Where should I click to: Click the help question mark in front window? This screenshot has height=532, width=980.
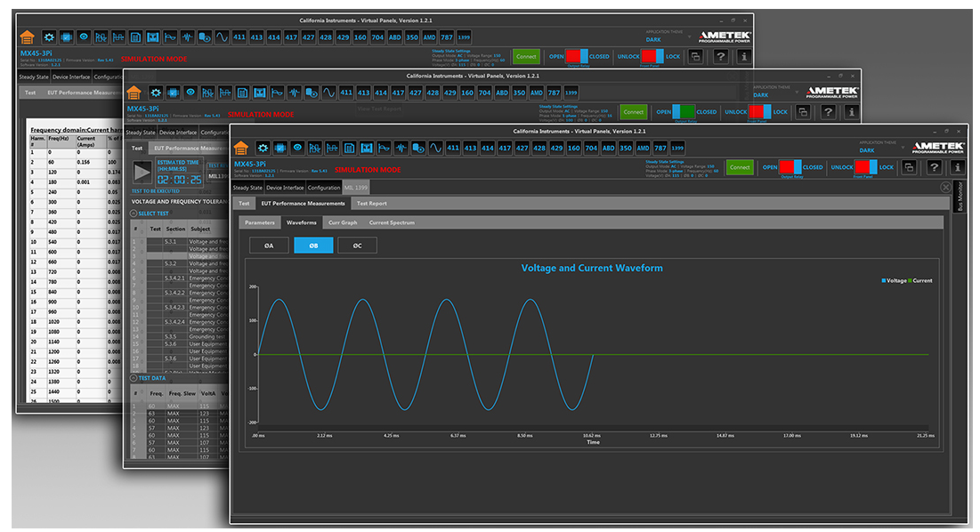tap(934, 167)
